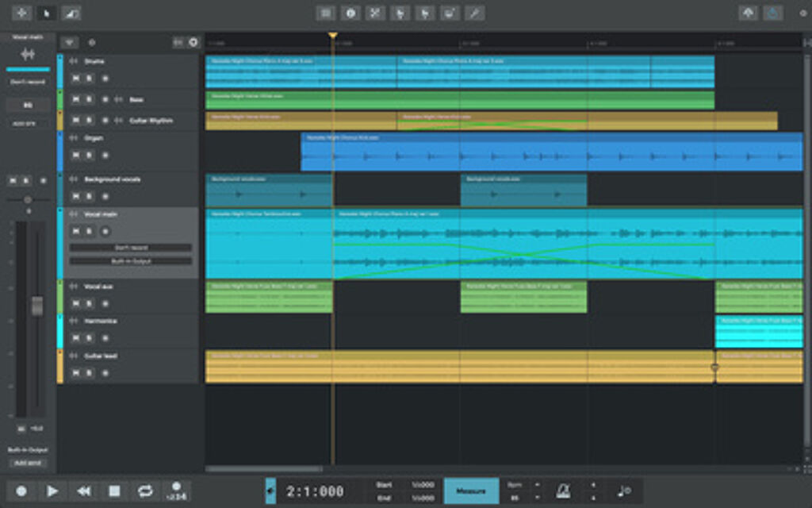812x508 pixels.
Task: Open the Built-in Output selector on Vocal main
Action: coord(130,261)
